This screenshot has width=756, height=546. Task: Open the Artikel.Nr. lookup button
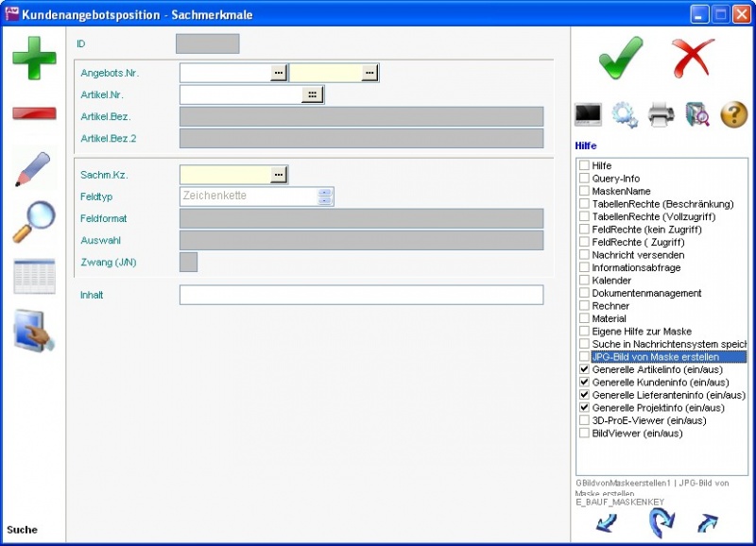tap(313, 94)
